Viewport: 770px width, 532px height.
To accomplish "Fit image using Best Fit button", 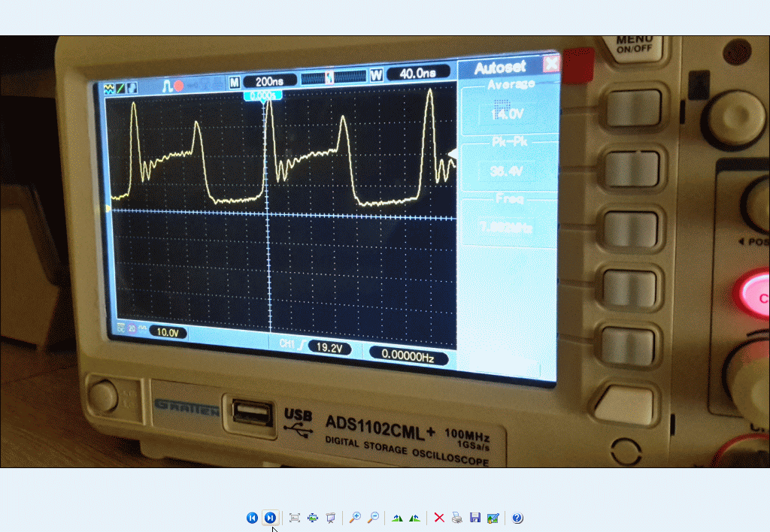I will click(295, 518).
